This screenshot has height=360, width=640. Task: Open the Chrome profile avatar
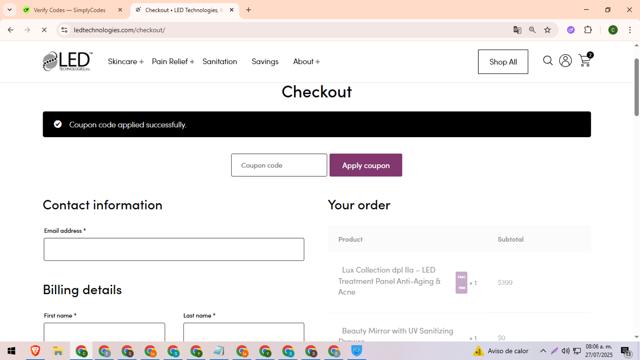pos(613,30)
